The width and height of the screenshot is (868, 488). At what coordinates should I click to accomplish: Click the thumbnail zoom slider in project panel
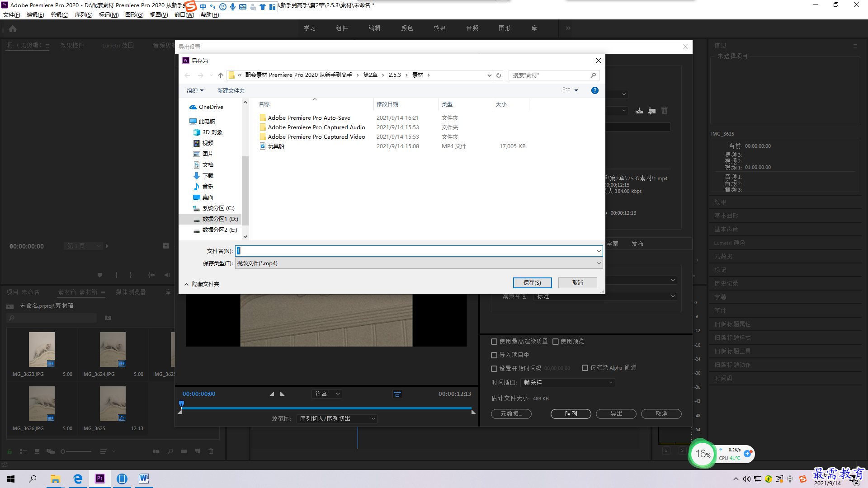coord(76,451)
